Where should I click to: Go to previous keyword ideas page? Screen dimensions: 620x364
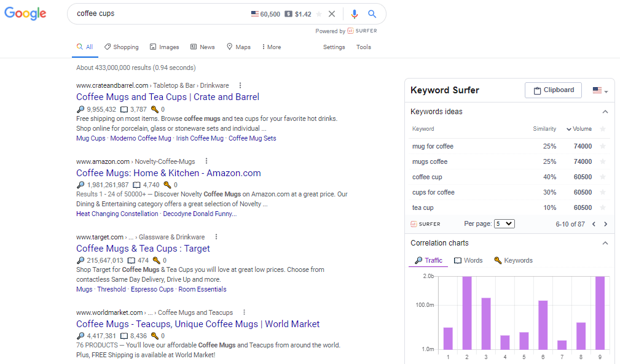tap(594, 224)
